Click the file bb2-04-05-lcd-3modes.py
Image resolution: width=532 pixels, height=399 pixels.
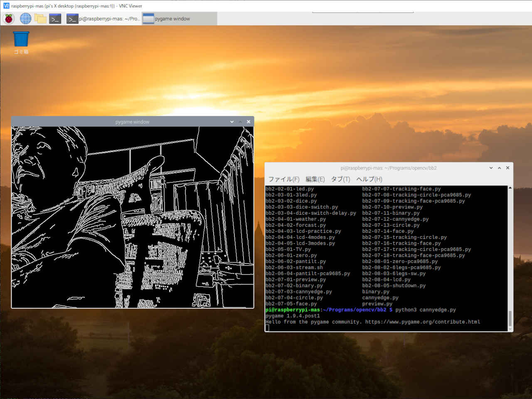(x=300, y=243)
